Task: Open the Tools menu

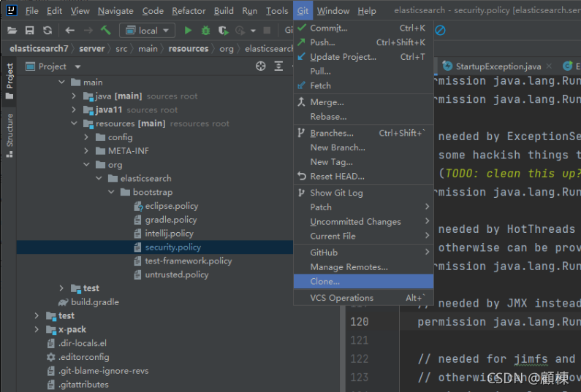Action: [277, 11]
